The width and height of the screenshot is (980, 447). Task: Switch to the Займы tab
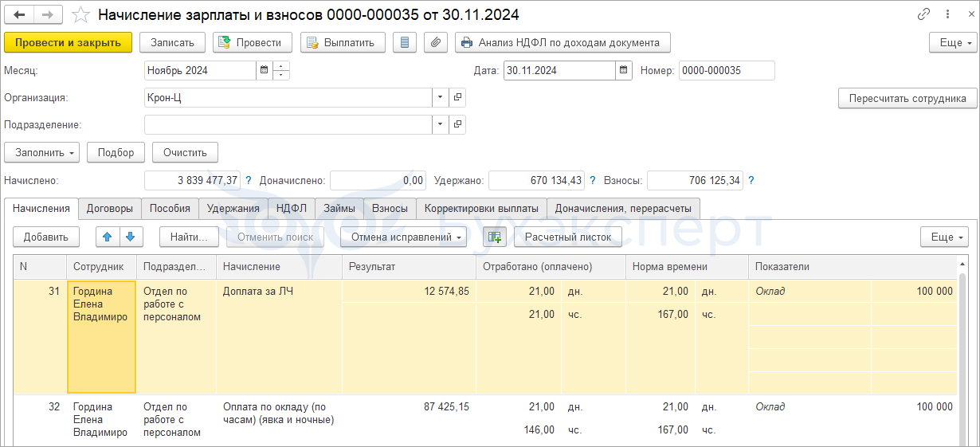[339, 208]
